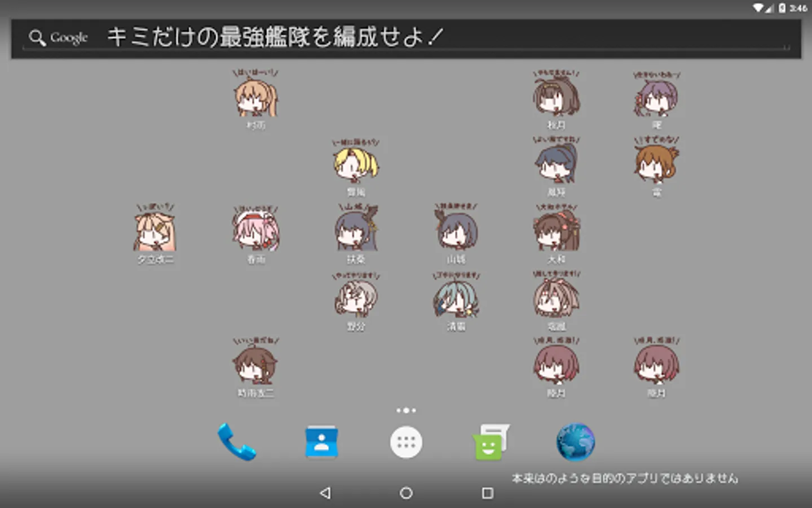Tap the battery icon in the status bar
812x508 pixels.
point(782,8)
